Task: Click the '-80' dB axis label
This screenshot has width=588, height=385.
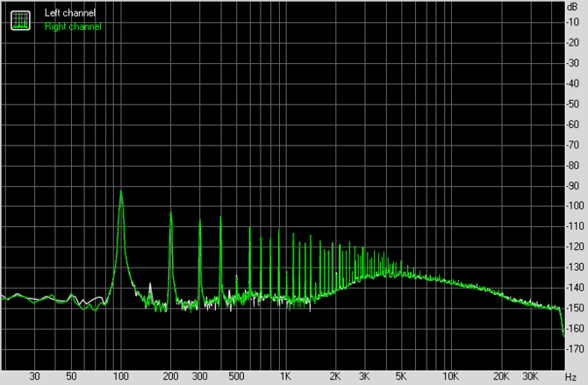Action: pyautogui.click(x=572, y=166)
